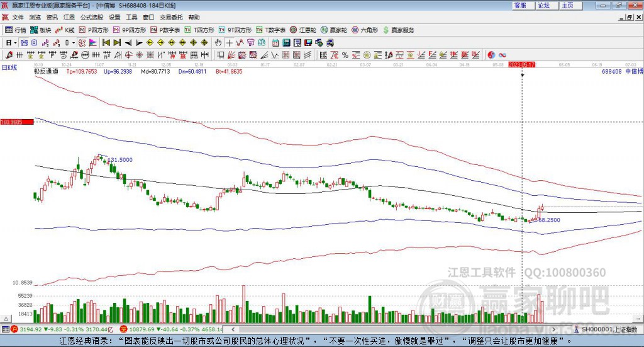
Task: Jump to the last bar with the skip-to-end icon
Action: coord(117,42)
